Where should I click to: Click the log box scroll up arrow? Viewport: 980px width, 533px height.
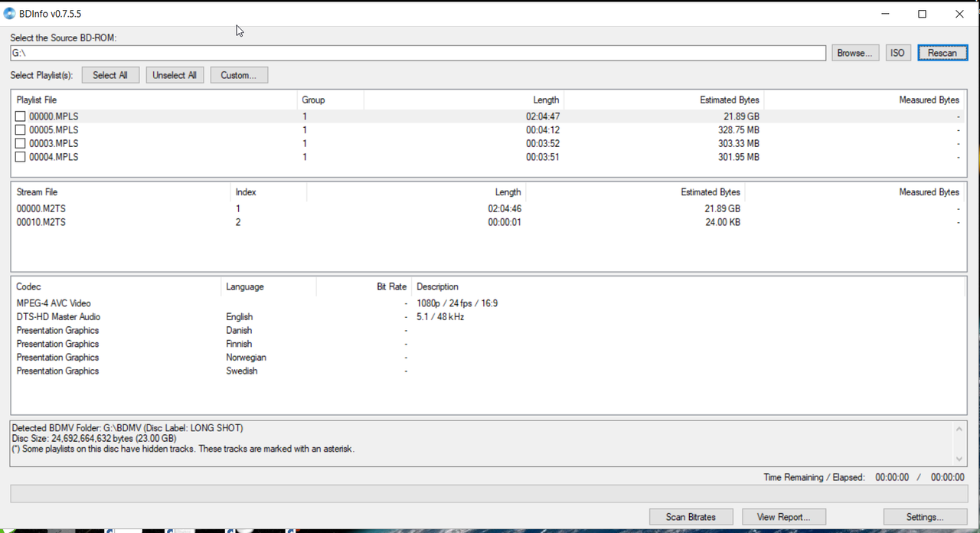coord(959,429)
